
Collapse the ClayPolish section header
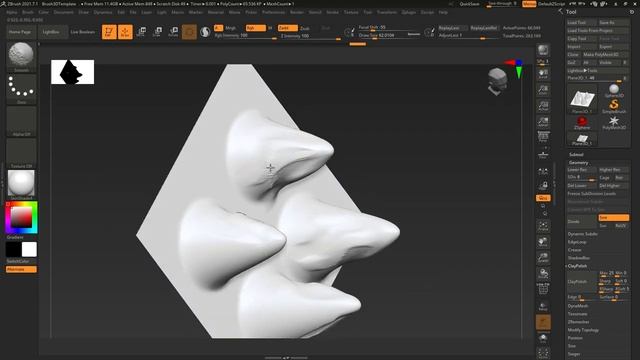[x=578, y=266]
